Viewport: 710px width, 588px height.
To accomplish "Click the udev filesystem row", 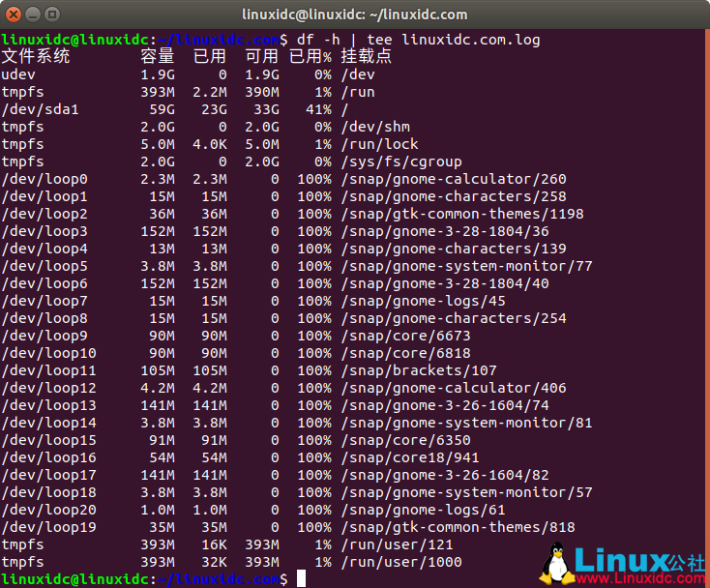I will pyautogui.click(x=188, y=74).
